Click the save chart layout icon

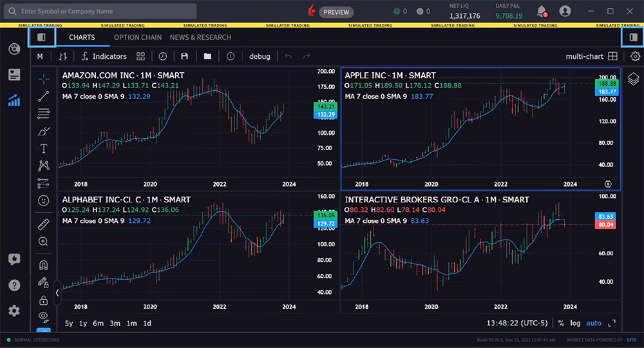point(185,57)
